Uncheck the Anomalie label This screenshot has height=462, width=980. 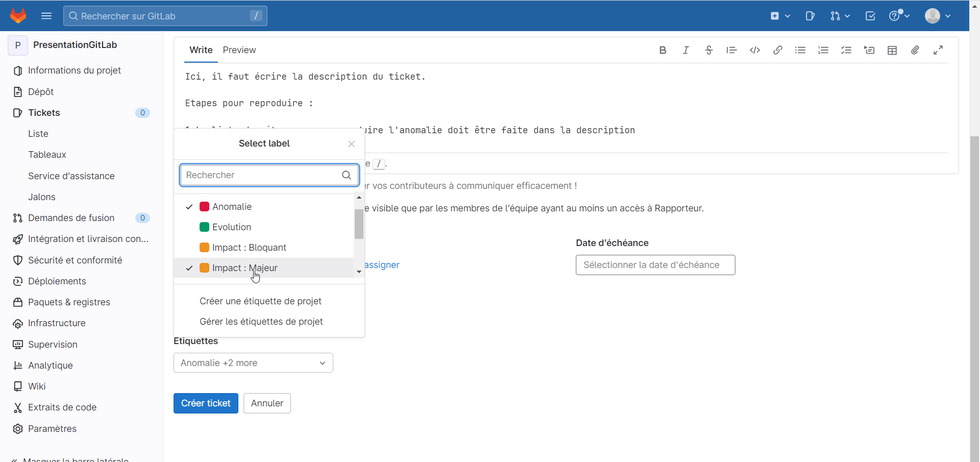(x=232, y=207)
